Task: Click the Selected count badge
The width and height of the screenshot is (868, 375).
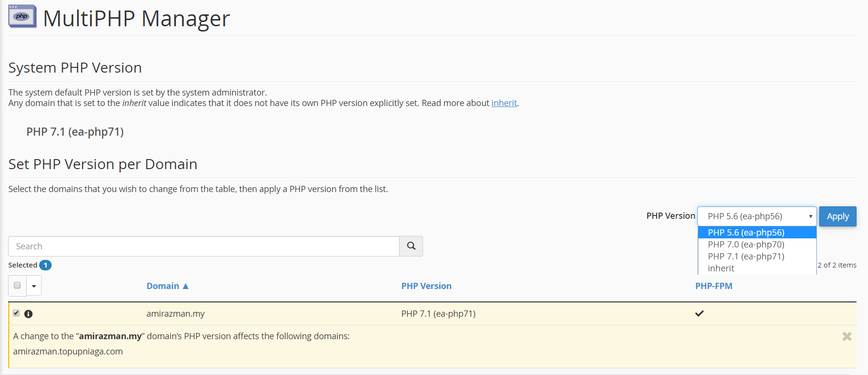Action: click(x=45, y=265)
